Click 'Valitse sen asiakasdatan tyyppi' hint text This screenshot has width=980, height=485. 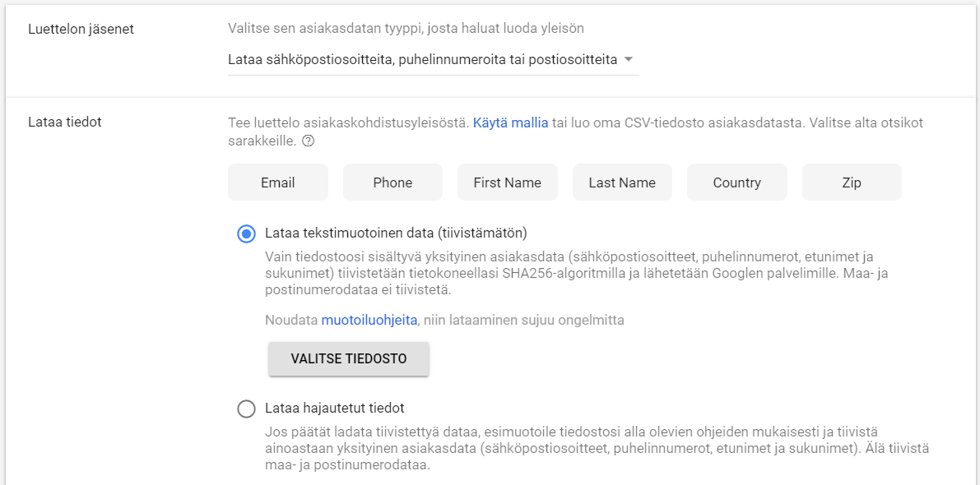[x=406, y=27]
